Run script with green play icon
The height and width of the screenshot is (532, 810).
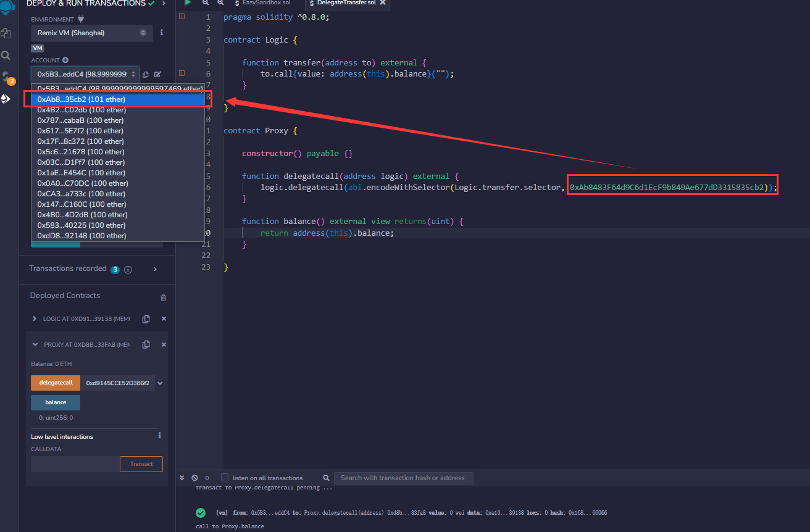[188, 3]
